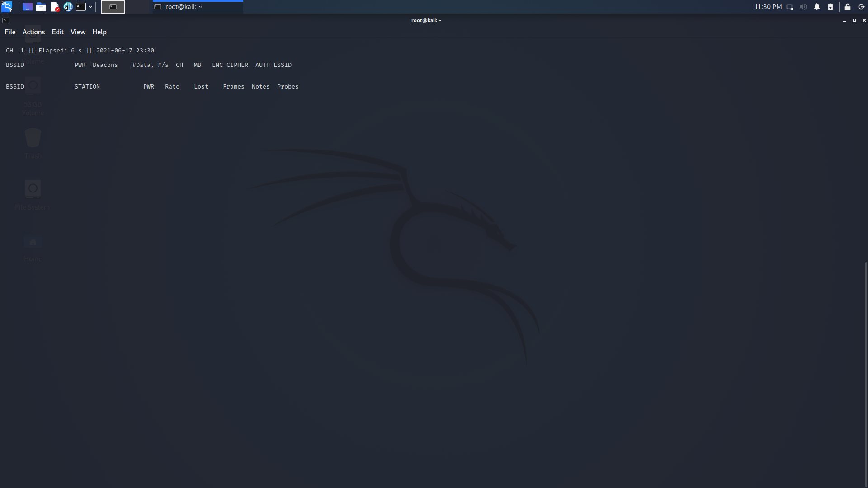Open the notifications bell icon
Screen dimensions: 868x488
click(817, 7)
